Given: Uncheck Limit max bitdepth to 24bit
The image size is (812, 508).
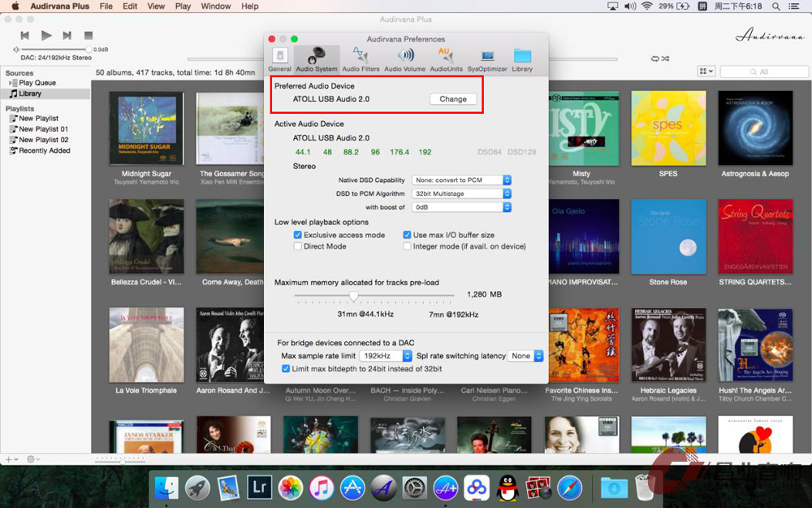Looking at the screenshot, I should point(285,368).
